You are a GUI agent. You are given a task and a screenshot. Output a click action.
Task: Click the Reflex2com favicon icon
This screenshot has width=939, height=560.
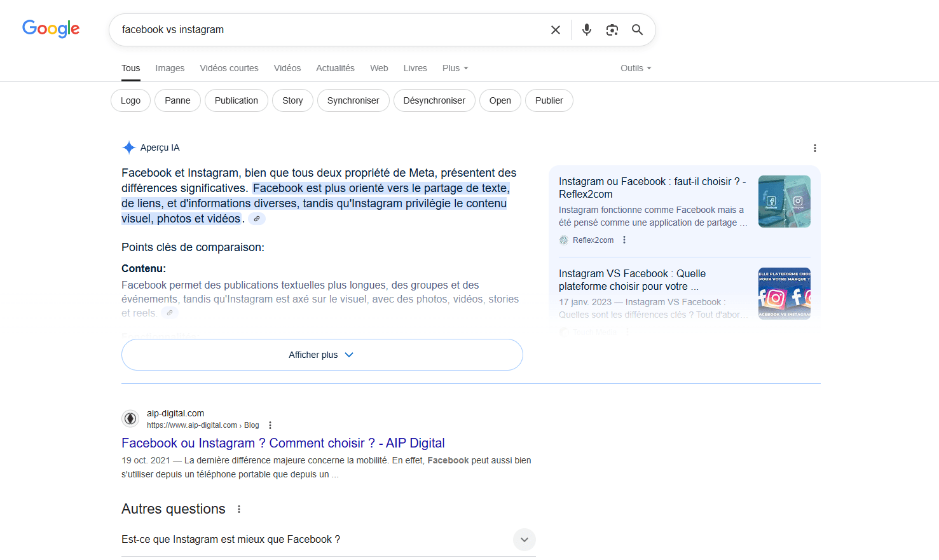coord(563,240)
